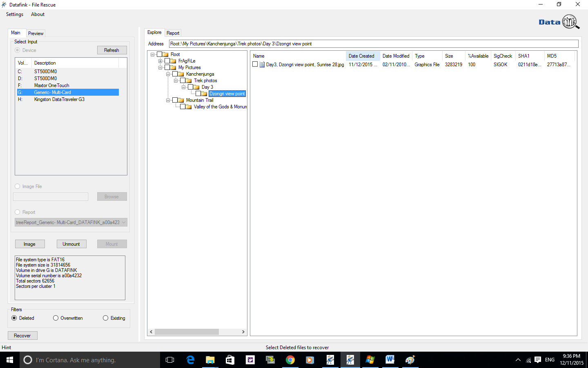Open Microsoft Word from the taskbar
The image size is (588, 368).
pos(390,360)
